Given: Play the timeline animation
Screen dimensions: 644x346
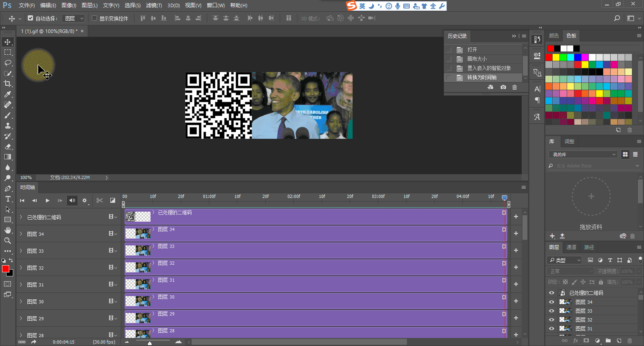Looking at the screenshot, I should (47, 200).
